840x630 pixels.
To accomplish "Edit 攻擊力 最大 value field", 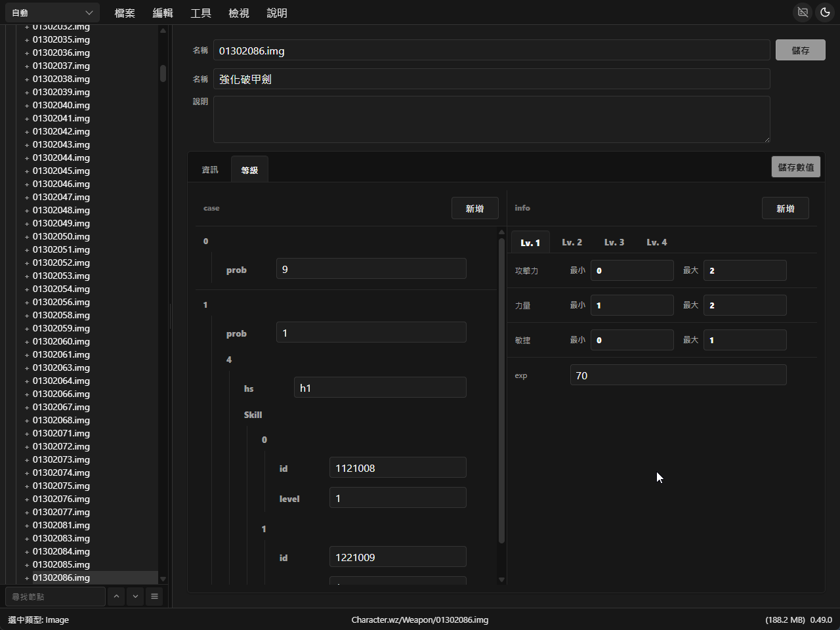I will (x=745, y=270).
